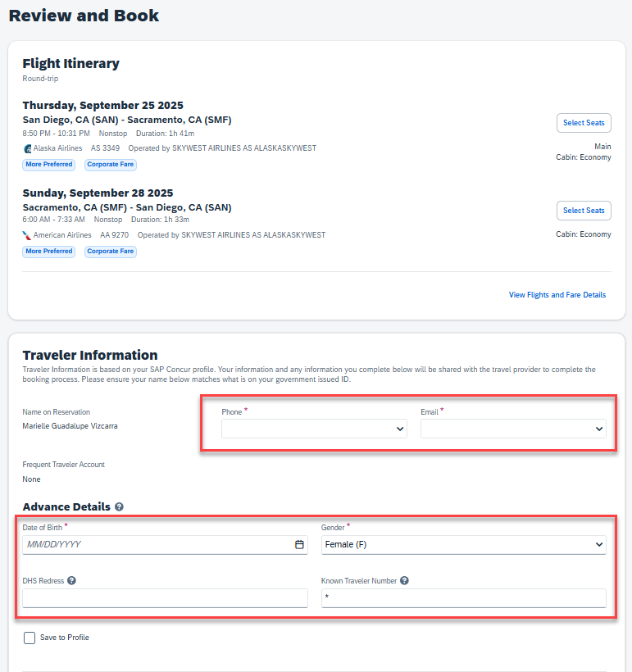Click the American Airlines logo icon
Screen dimensions: 632x672
pos(27,235)
